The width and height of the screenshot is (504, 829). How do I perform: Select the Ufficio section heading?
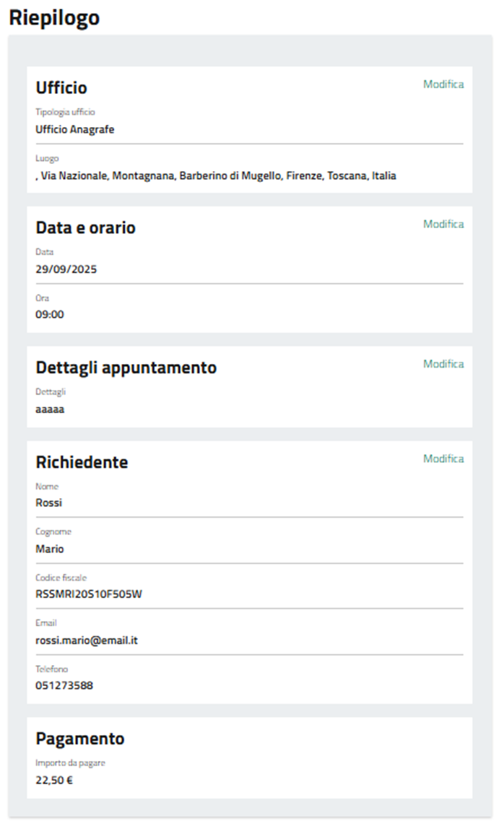point(61,88)
